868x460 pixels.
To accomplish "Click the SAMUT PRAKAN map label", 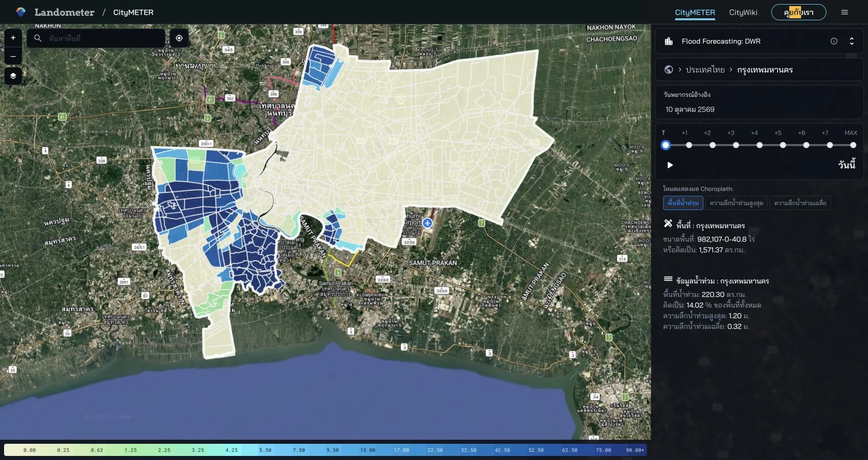I will (433, 263).
